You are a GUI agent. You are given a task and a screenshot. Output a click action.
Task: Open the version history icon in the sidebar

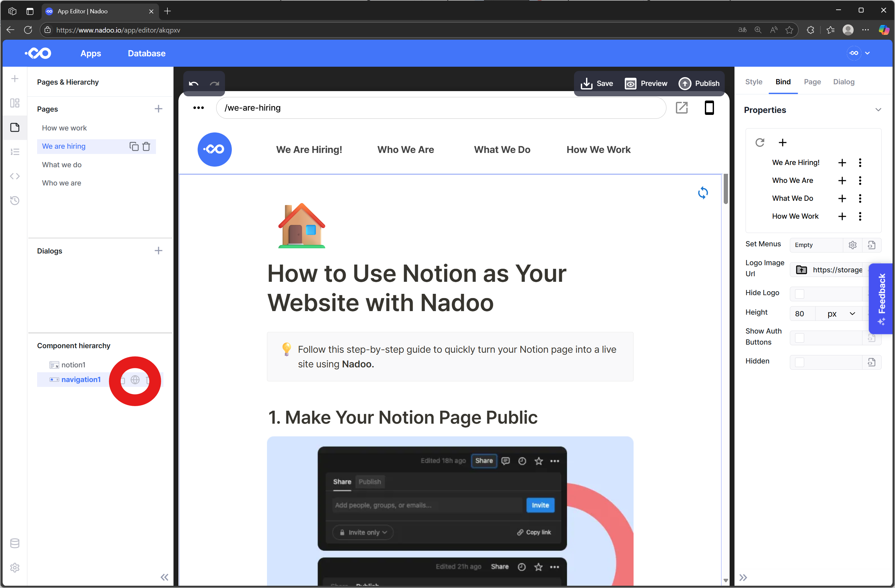click(x=15, y=200)
